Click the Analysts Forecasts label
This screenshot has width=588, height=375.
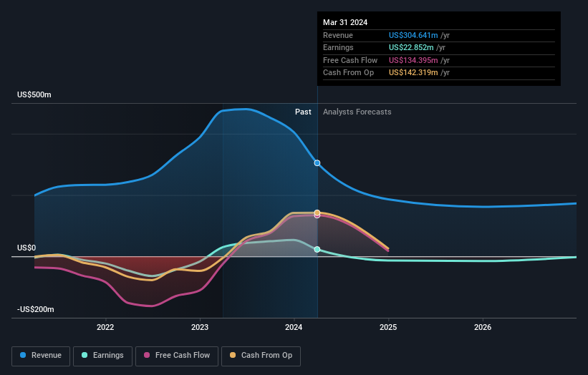[x=357, y=112]
